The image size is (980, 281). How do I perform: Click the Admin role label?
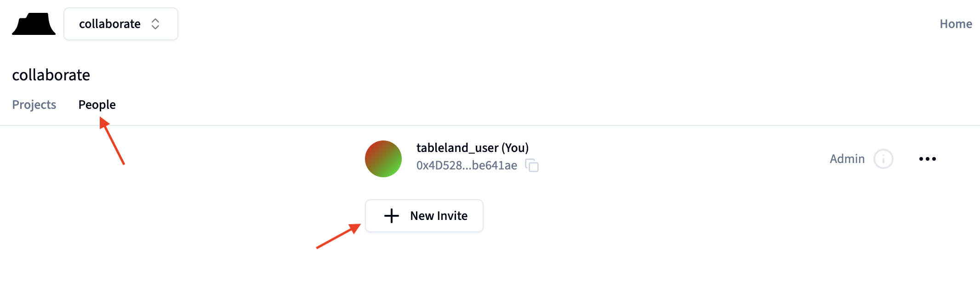[x=847, y=159]
